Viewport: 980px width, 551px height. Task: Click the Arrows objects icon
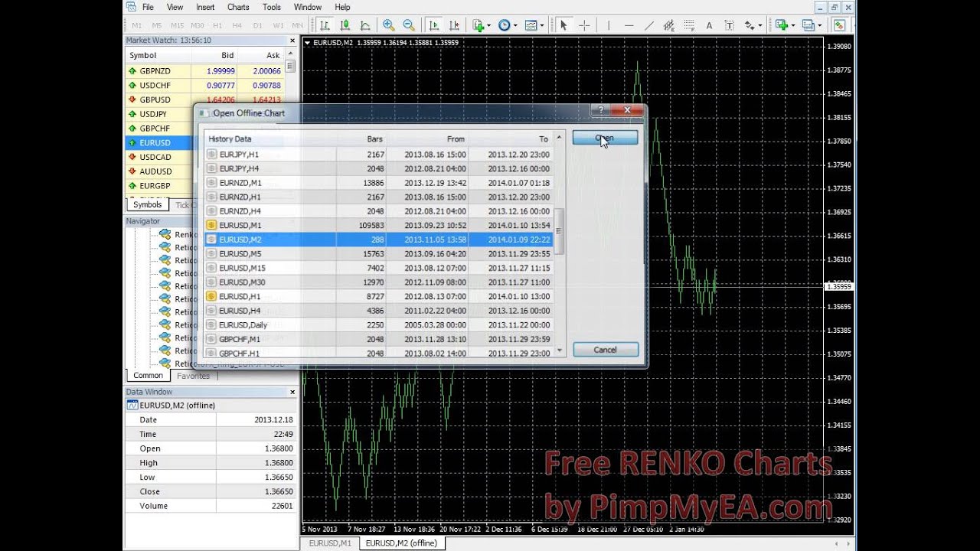(x=748, y=25)
